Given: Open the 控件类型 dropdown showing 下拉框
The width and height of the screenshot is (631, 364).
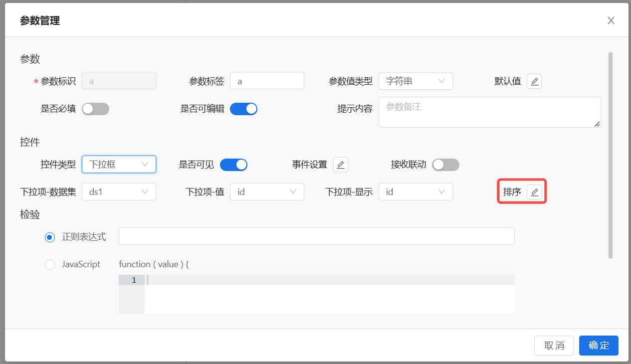Looking at the screenshot, I should click(x=119, y=164).
